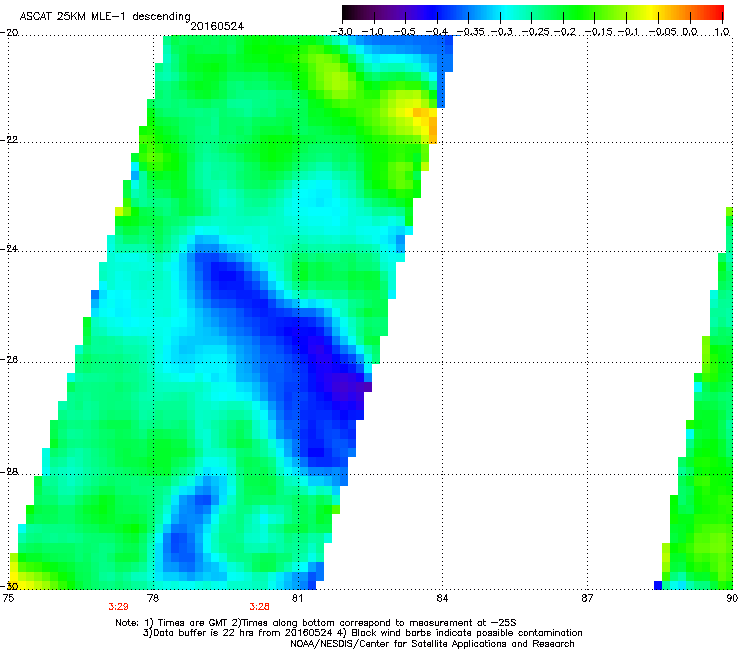740x650 pixels.
Task: Click the orange patch in the swath near 22S
Action: [x=429, y=124]
